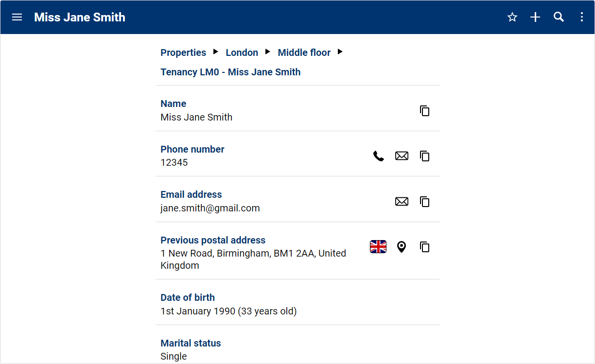Copy the previous postal address

tap(425, 247)
